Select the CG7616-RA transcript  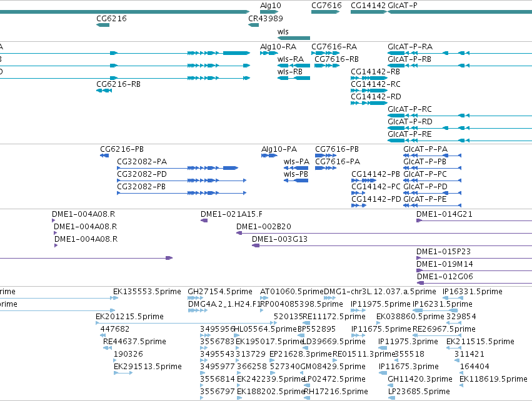click(x=334, y=47)
